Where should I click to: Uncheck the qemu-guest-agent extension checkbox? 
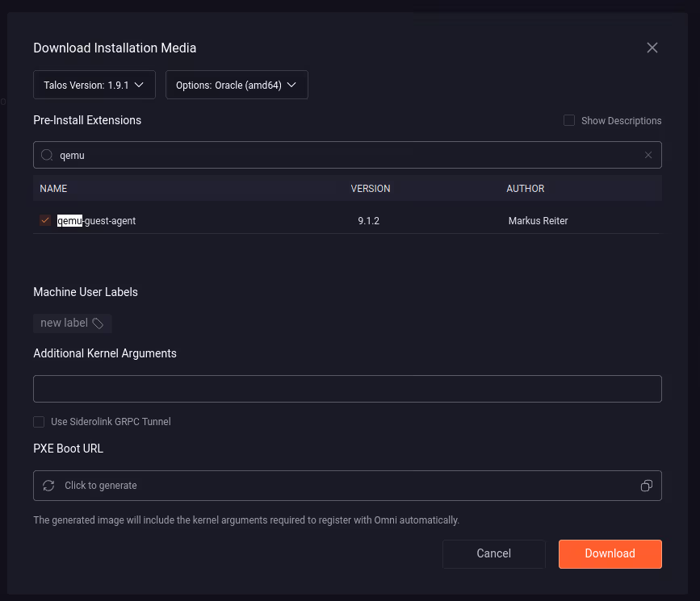click(45, 220)
